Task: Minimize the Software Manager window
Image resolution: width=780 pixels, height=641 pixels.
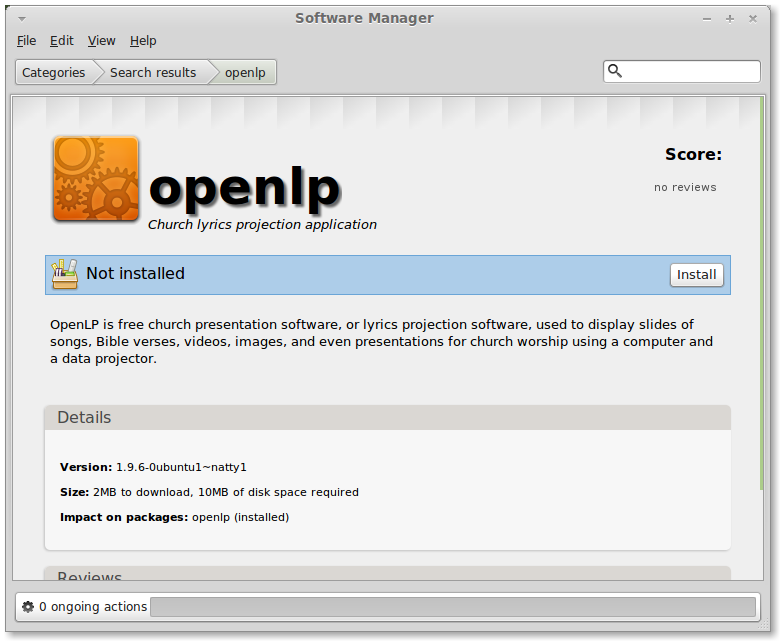Action: pos(707,19)
